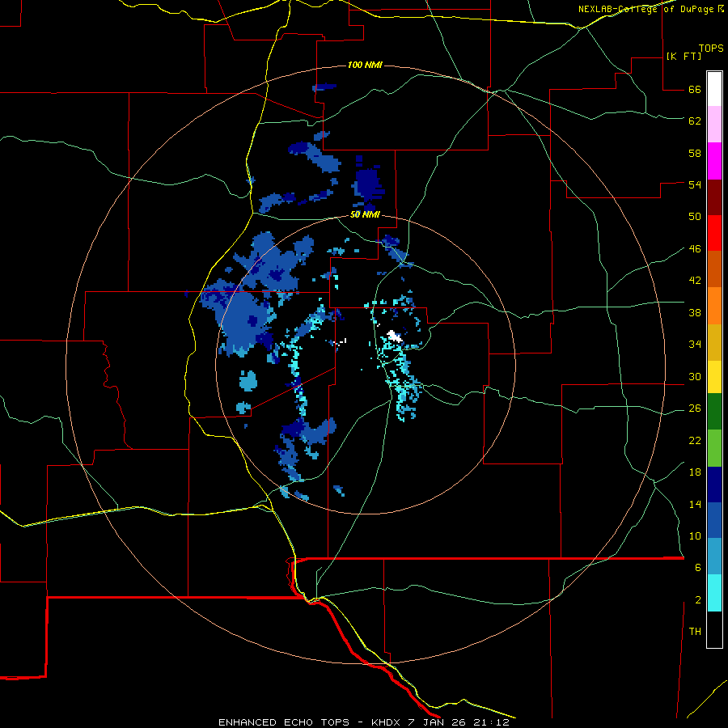Click the 50 NMI range ring label

tap(365, 214)
